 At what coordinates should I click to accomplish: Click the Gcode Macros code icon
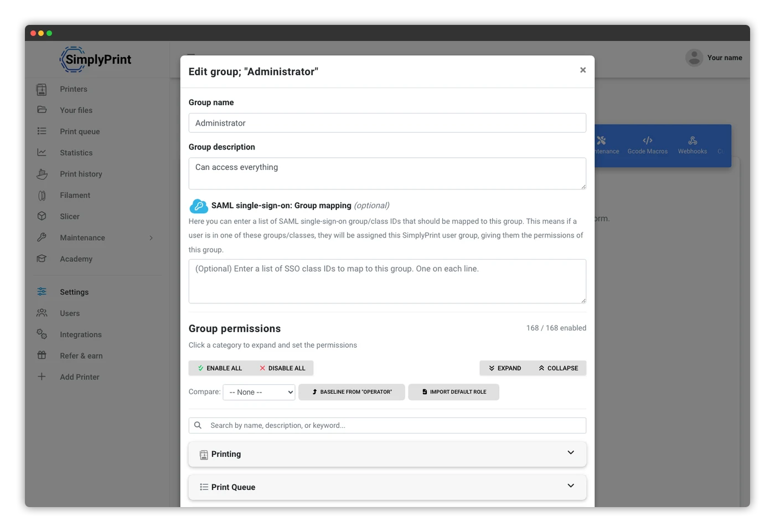click(648, 141)
